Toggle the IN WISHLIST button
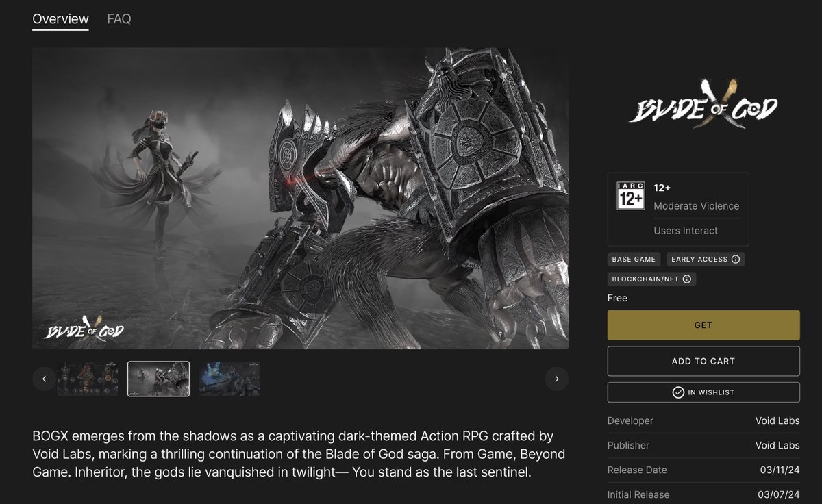This screenshot has width=822, height=504. (x=703, y=392)
